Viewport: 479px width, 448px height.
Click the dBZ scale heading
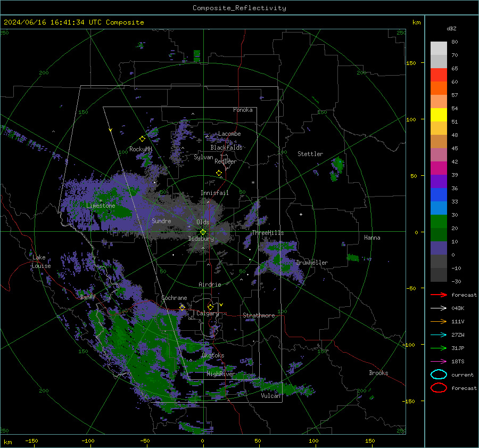451,28
